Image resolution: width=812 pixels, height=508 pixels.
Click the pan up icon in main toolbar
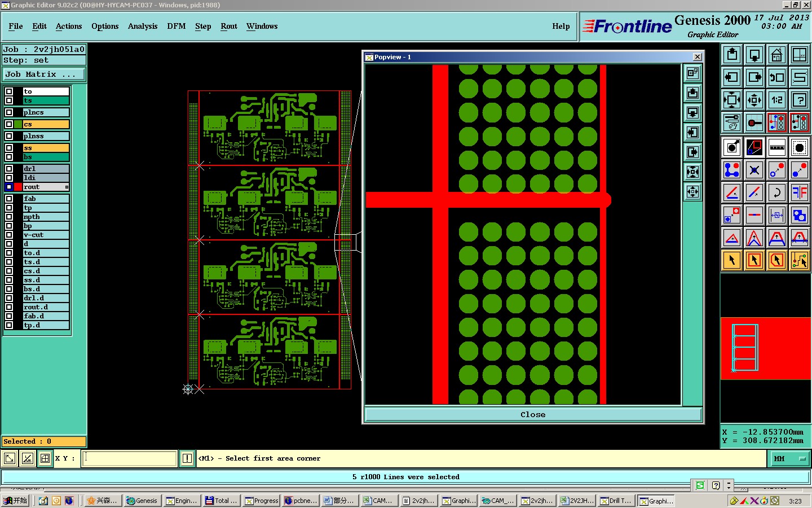click(732, 55)
